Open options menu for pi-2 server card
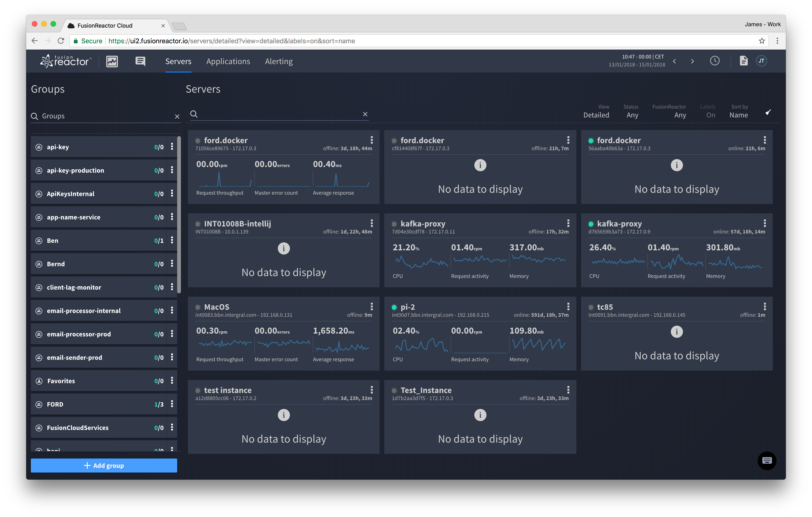The width and height of the screenshot is (812, 517). click(568, 306)
